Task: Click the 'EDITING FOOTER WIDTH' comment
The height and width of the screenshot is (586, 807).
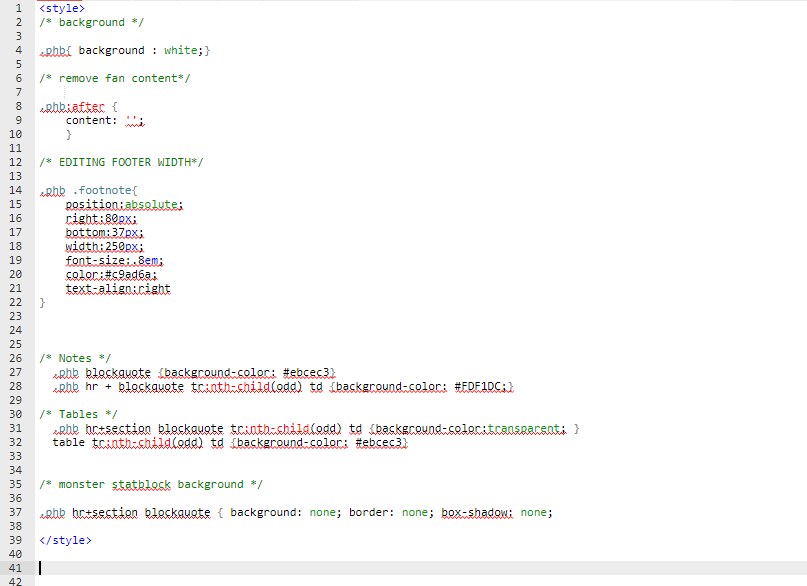Action: tap(121, 162)
